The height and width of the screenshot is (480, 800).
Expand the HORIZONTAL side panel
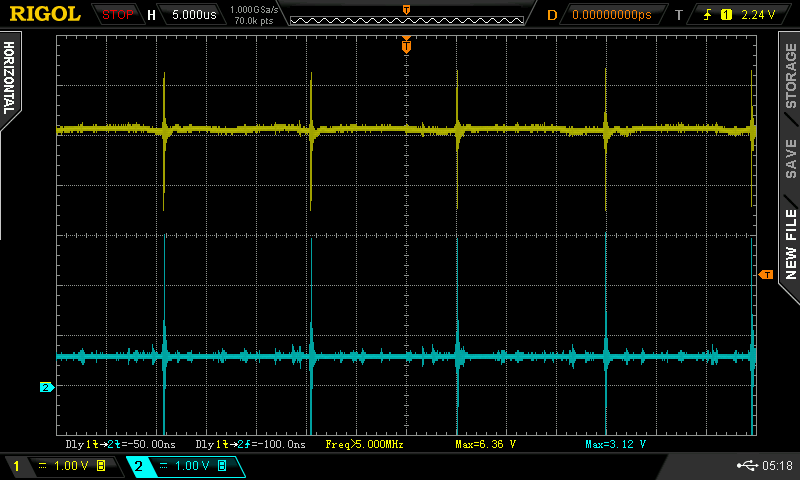click(9, 75)
